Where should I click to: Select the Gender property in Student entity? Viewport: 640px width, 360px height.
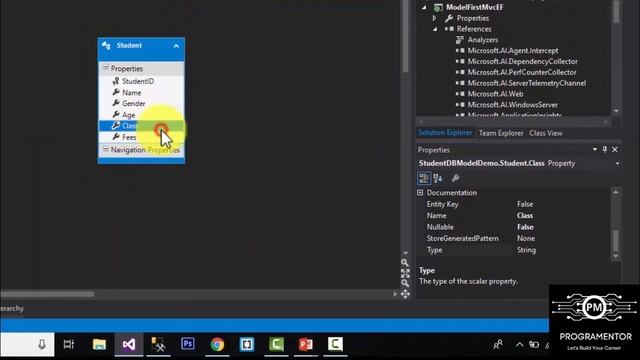tap(133, 104)
